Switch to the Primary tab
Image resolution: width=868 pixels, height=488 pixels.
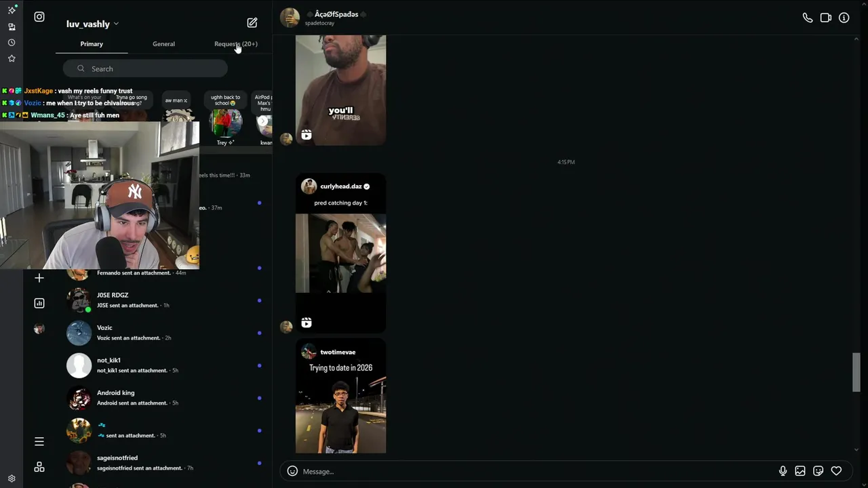[x=92, y=44]
